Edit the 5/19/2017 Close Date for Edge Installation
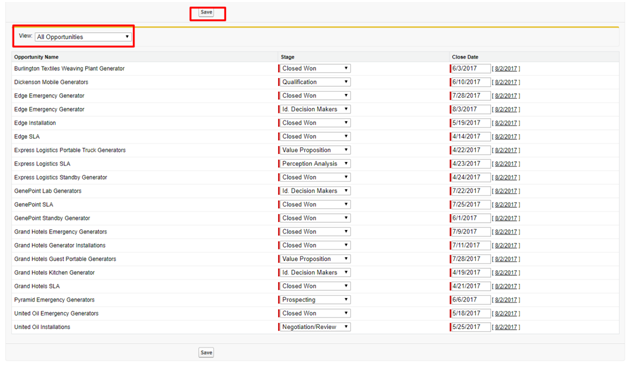The image size is (628, 369). (471, 123)
